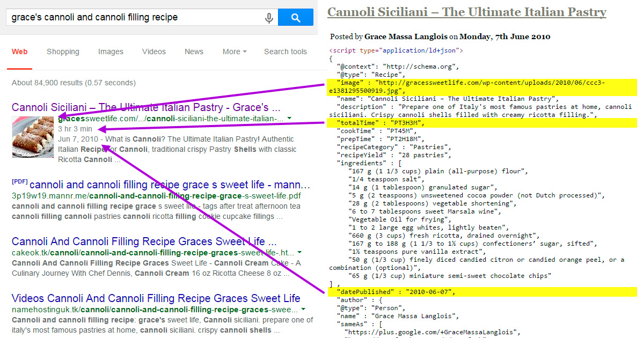Image resolution: width=644 pixels, height=338 pixels.
Task: Click the Cannoli Siciliani article heading link
Action: coord(467,12)
